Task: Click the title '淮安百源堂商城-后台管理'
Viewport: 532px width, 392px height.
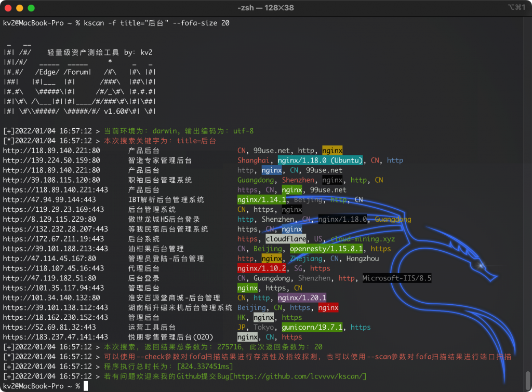Action: tap(175, 298)
